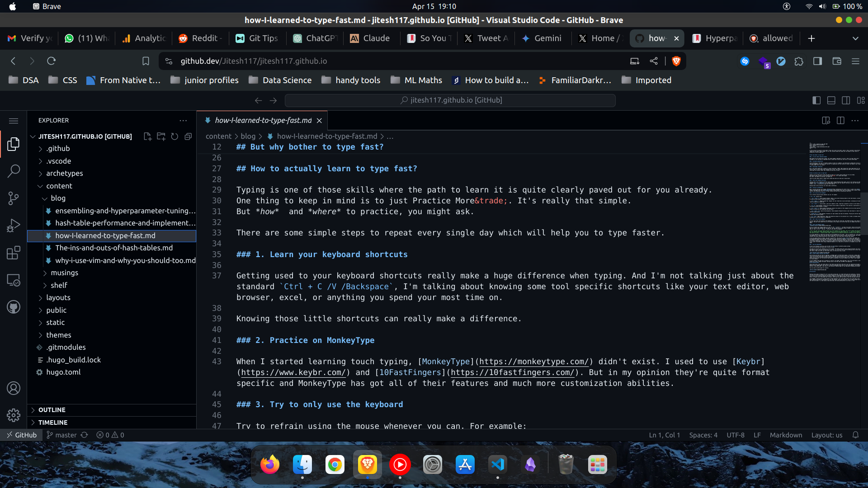The width and height of the screenshot is (868, 488).
Task: Click the Markdown language mode in status bar
Action: 785,434
